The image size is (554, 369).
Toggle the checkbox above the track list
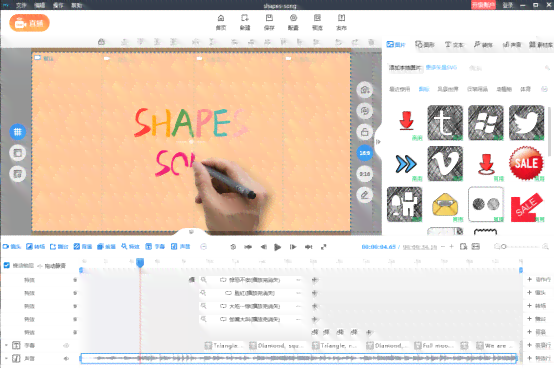(7, 265)
